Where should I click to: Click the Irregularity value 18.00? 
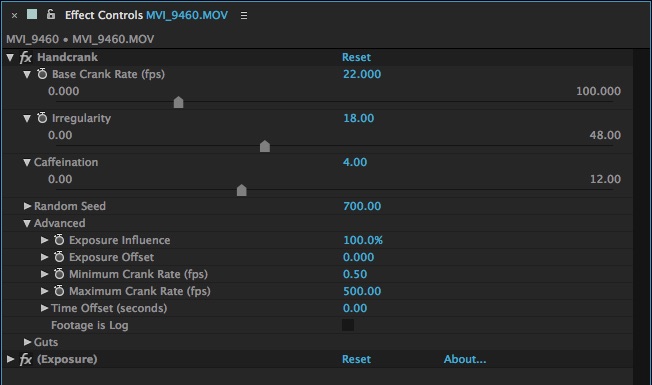(x=358, y=118)
